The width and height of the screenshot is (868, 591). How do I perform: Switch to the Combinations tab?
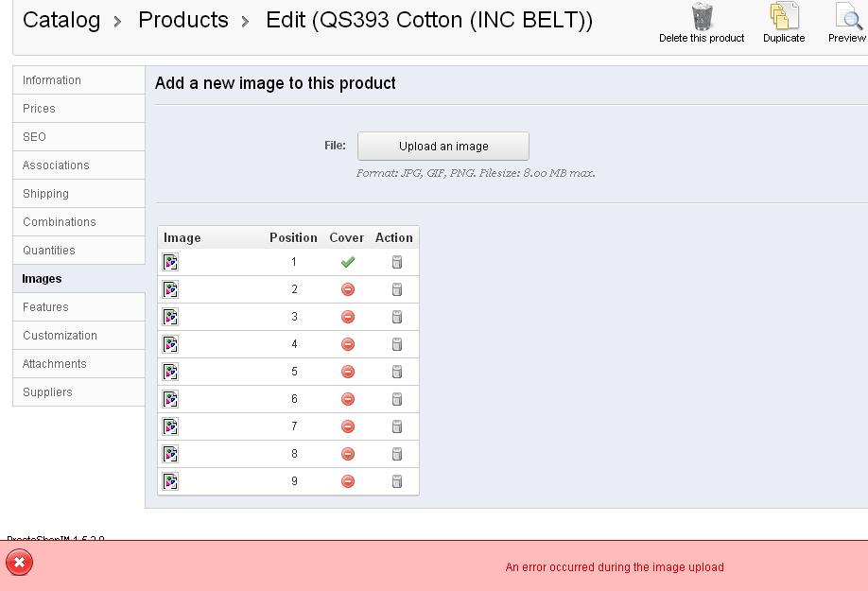pos(60,222)
